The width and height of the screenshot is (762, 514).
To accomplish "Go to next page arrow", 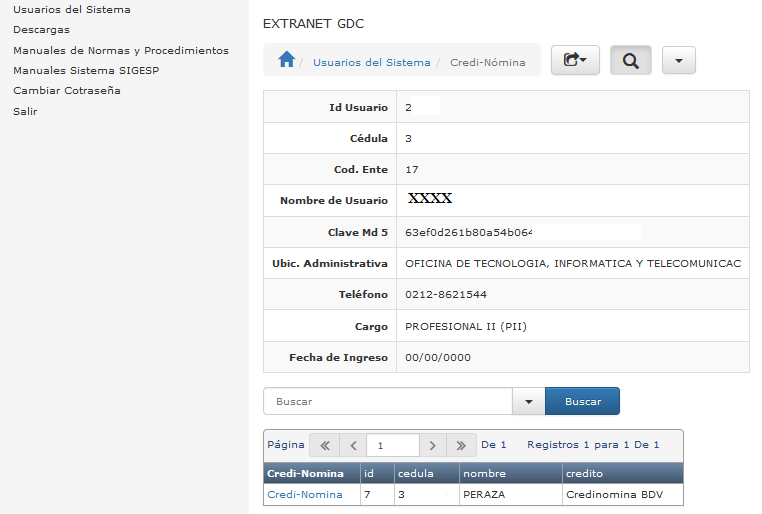I will [x=433, y=445].
